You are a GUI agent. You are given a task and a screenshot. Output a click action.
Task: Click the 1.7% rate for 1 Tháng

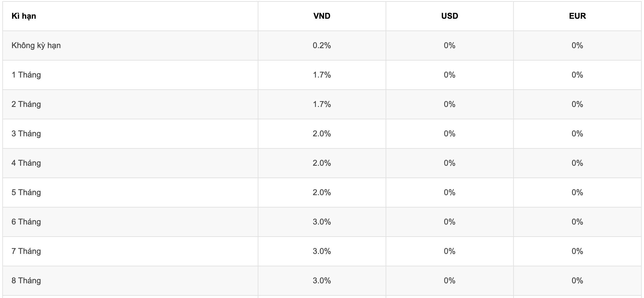pyautogui.click(x=322, y=75)
